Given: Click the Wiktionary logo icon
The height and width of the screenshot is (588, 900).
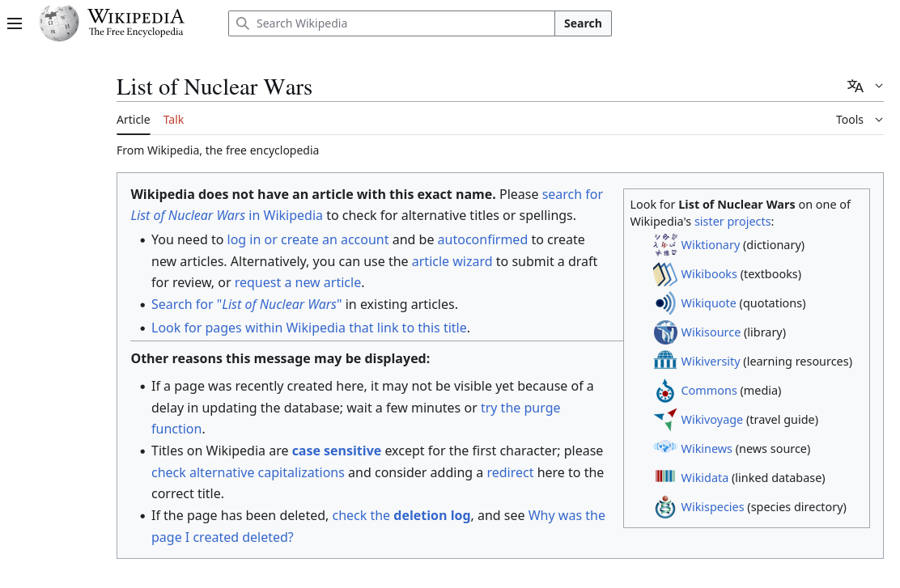Looking at the screenshot, I should pos(665,245).
